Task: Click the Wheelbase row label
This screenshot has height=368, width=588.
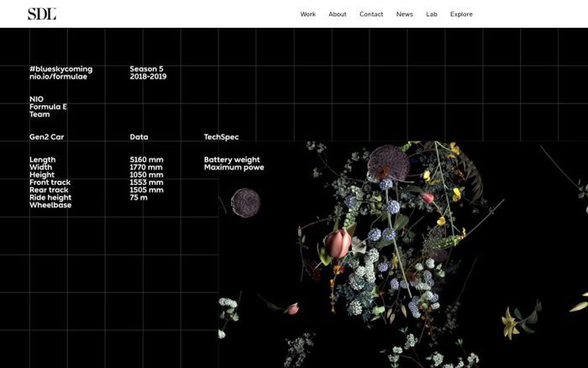Action: (50, 205)
